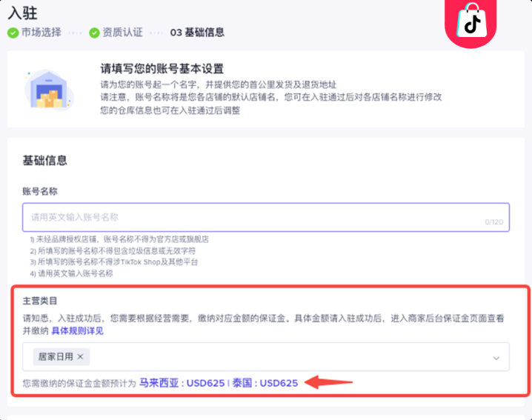Click the 请知悉，入驻成功后 notice text
Screen dimensions: 532x420
click(x=263, y=324)
